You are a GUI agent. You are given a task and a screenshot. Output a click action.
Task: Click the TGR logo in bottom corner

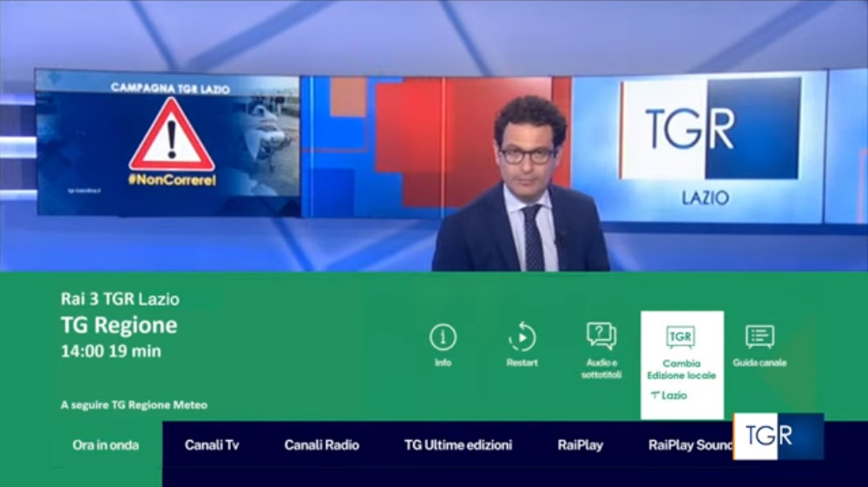click(x=779, y=436)
